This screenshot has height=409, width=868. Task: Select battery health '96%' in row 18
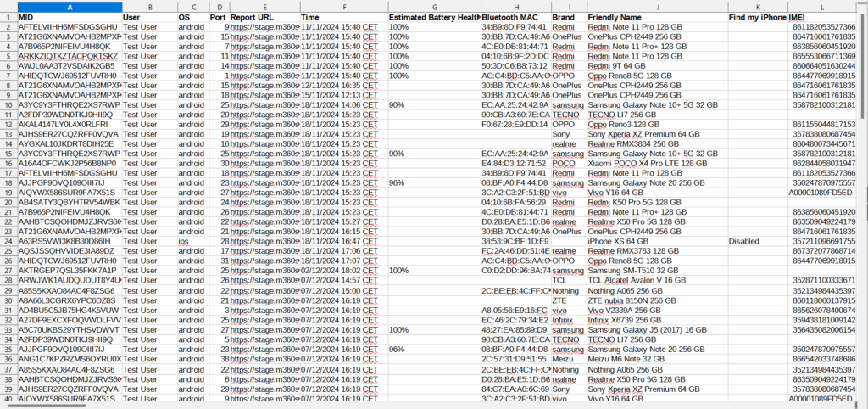pyautogui.click(x=434, y=183)
